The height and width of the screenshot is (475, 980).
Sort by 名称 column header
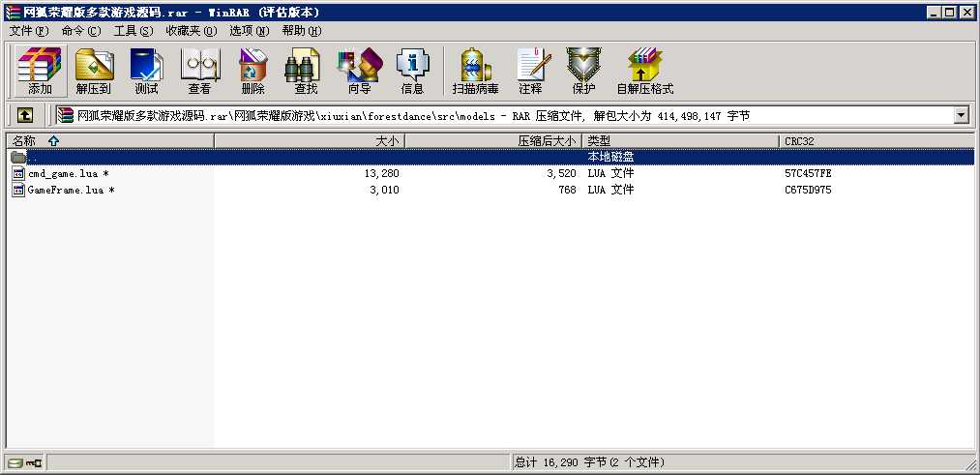tap(110, 141)
